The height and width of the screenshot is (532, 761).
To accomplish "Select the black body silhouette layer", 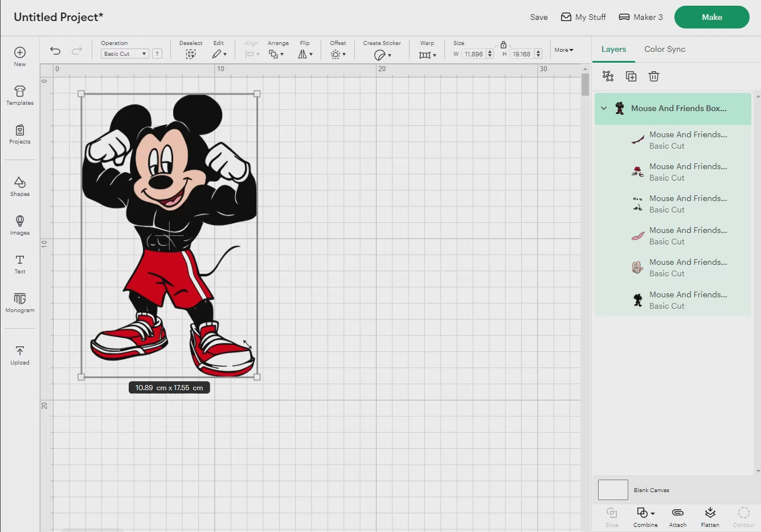I will 673,300.
